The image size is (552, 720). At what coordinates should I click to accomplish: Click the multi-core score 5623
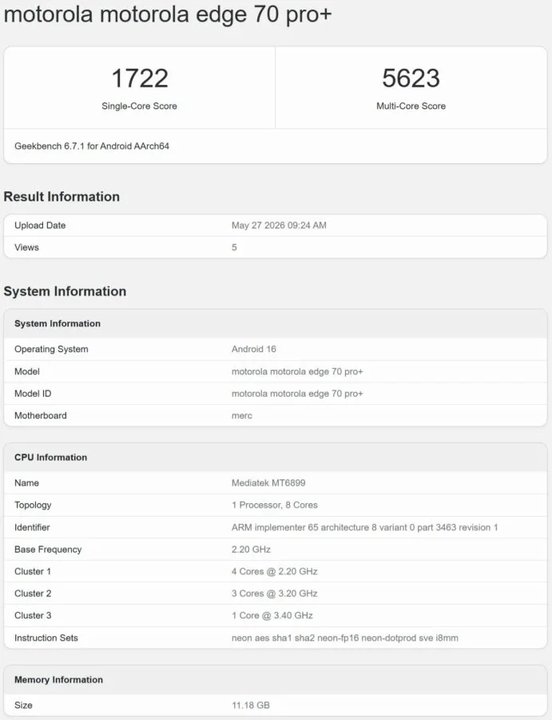[x=411, y=78]
